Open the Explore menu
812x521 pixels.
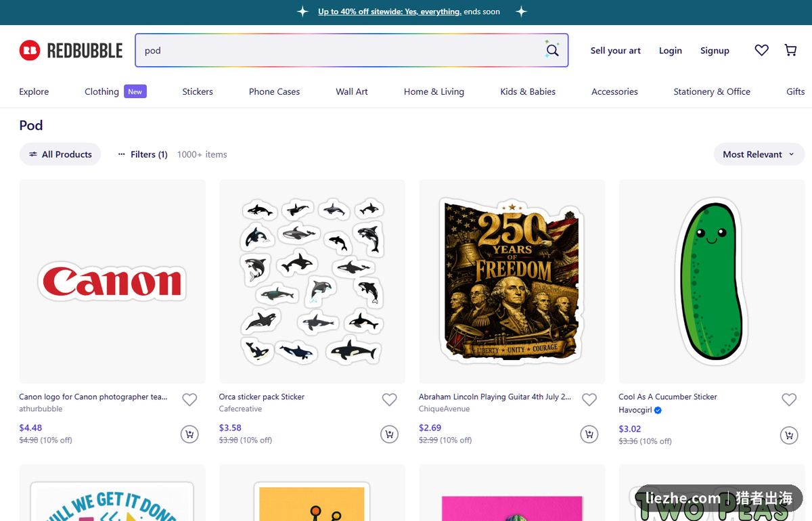pyautogui.click(x=34, y=91)
